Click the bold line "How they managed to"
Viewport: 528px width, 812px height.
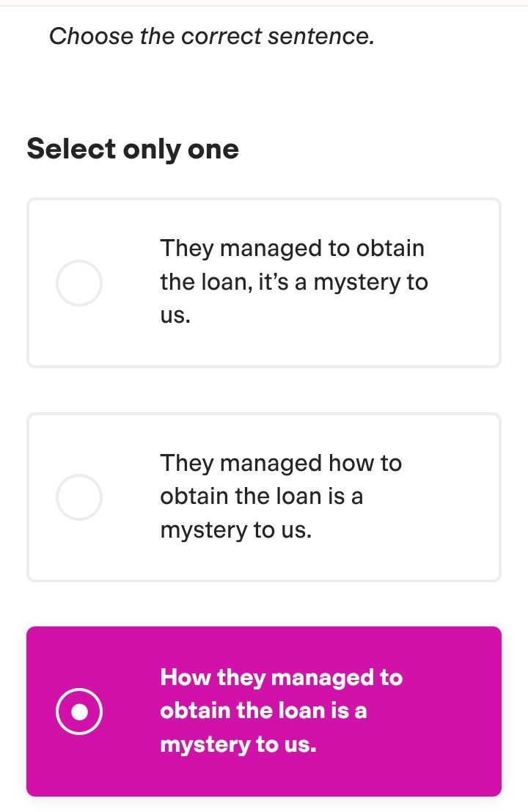tap(281, 677)
